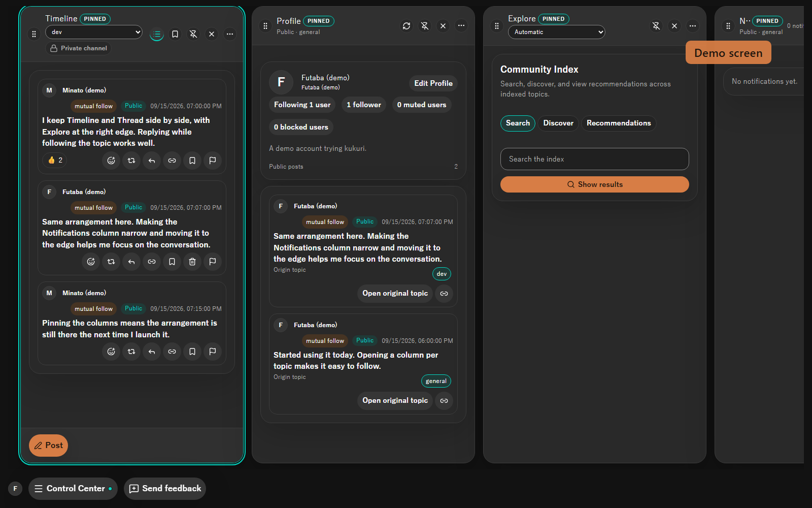Viewport: 812px width, 508px height.
Task: Open the Explore column's more options menu
Action: coord(693,26)
